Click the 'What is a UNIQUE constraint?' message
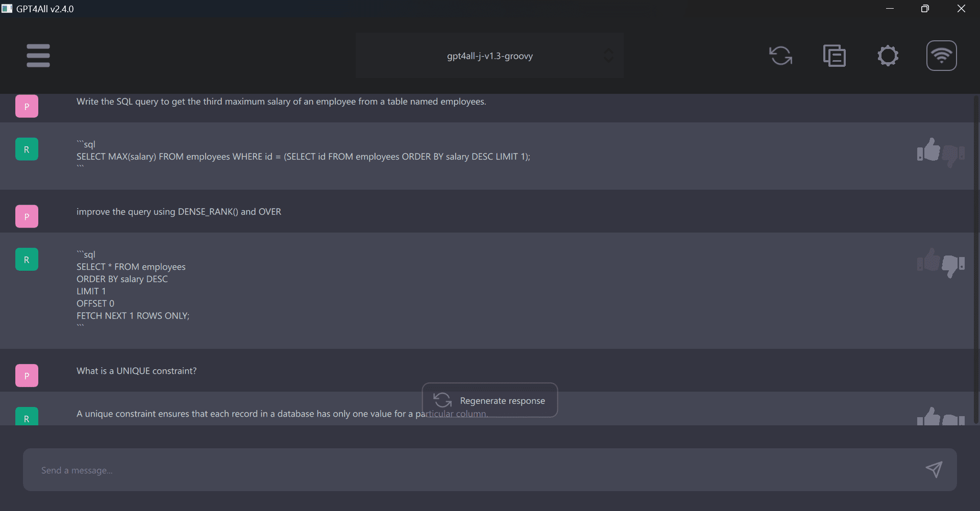Screen dimensions: 980x511 pyautogui.click(x=136, y=371)
